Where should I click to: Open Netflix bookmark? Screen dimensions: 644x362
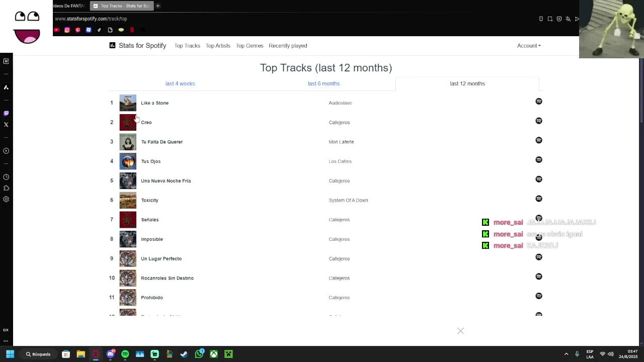(132, 30)
